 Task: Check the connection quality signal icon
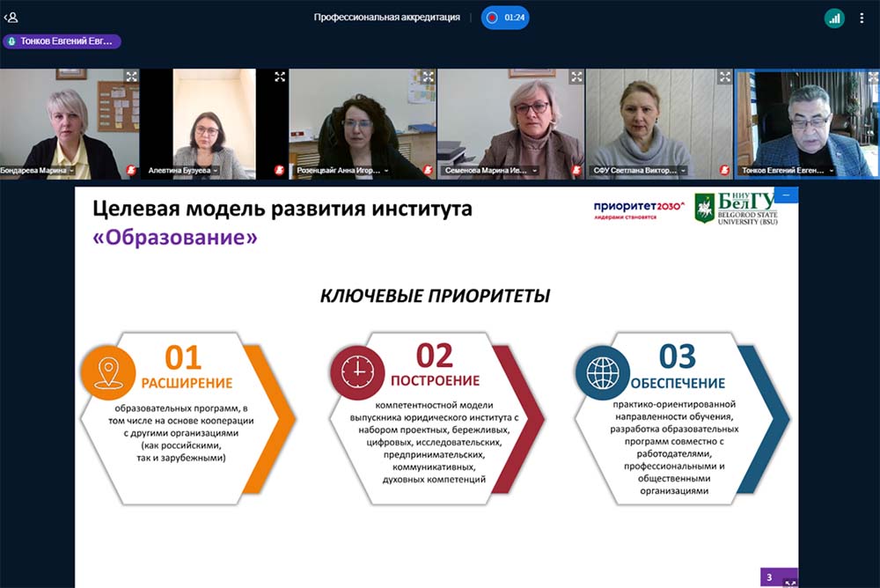pos(833,18)
